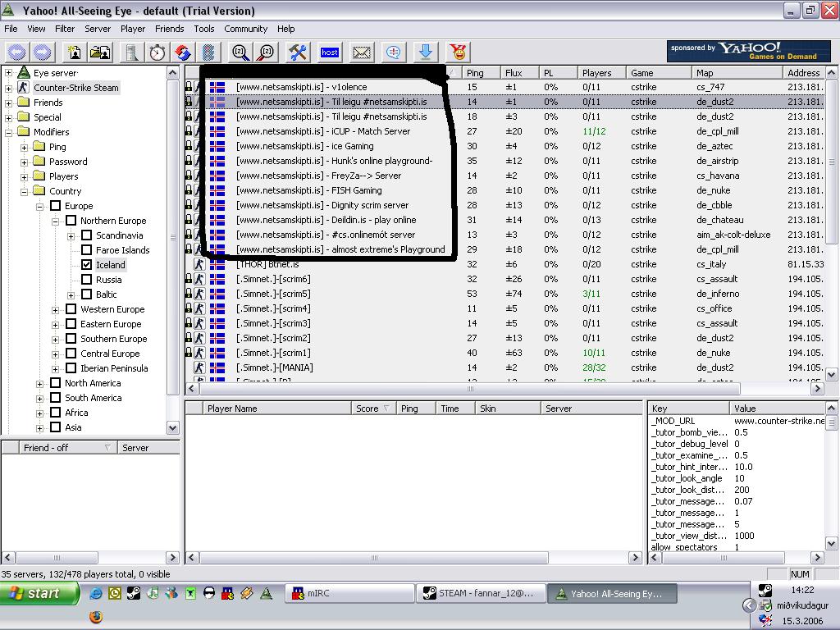
Task: Click the folder-with-person toolbar icon
Action: [100, 52]
